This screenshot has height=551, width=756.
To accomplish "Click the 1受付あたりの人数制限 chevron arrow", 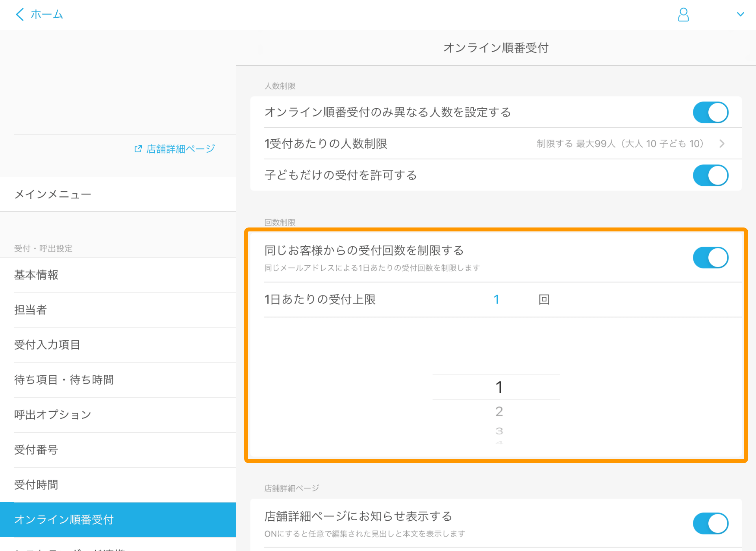I will coord(723,144).
